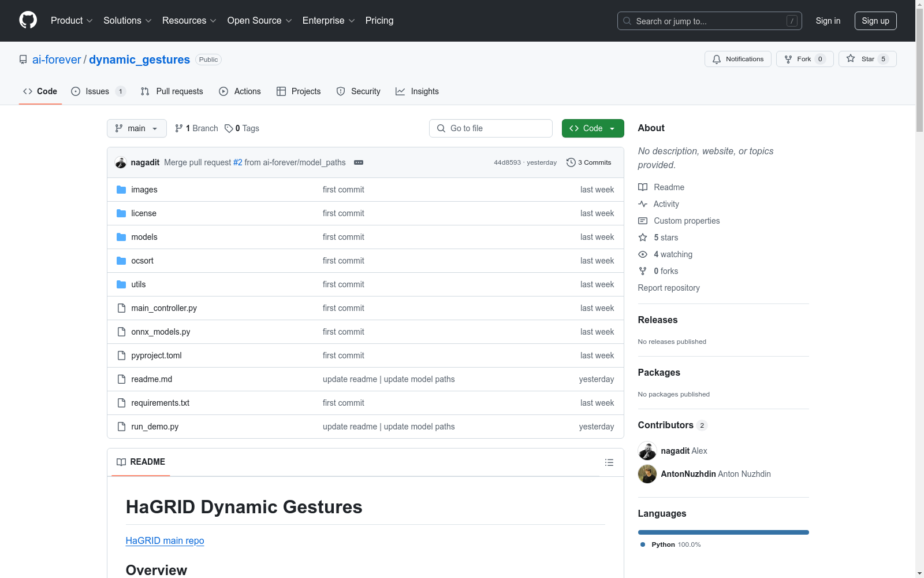This screenshot has width=924, height=578.
Task: Click the star icon beside 5 stars
Action: pyautogui.click(x=643, y=238)
